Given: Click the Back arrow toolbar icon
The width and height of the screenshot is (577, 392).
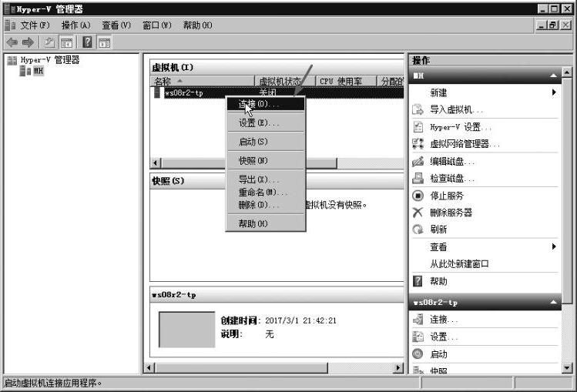Looking at the screenshot, I should 12,42.
